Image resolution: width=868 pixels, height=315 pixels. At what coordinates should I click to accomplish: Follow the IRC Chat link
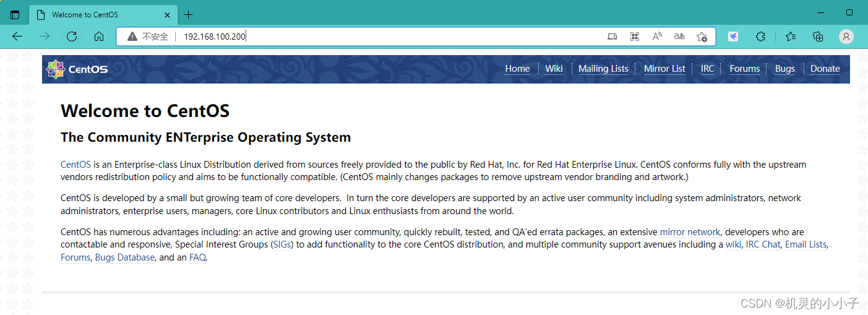pyautogui.click(x=763, y=244)
